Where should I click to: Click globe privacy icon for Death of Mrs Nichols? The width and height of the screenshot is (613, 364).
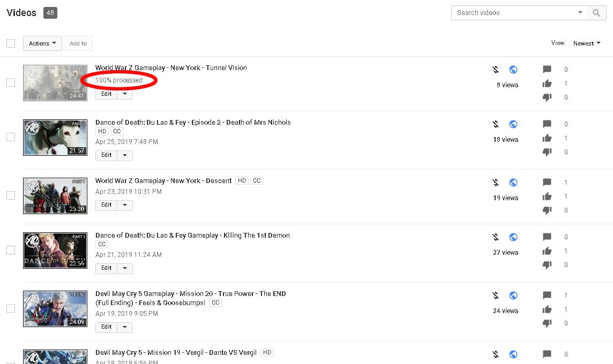pos(513,124)
